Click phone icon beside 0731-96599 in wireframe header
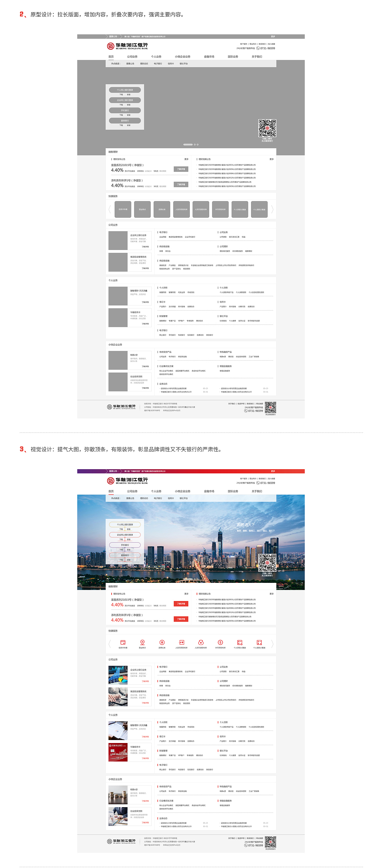 [258, 48]
